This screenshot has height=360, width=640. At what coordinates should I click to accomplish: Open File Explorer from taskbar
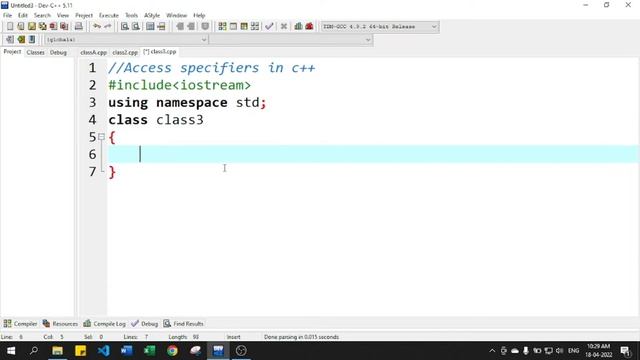(x=57, y=351)
